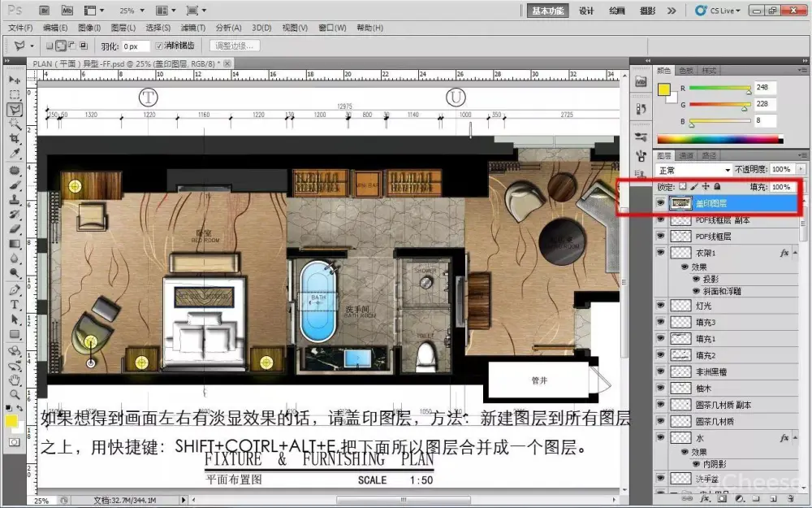Viewport: 812px width, 508px height.
Task: Launch Adobe Bridge from the top bar
Action: click(45, 11)
